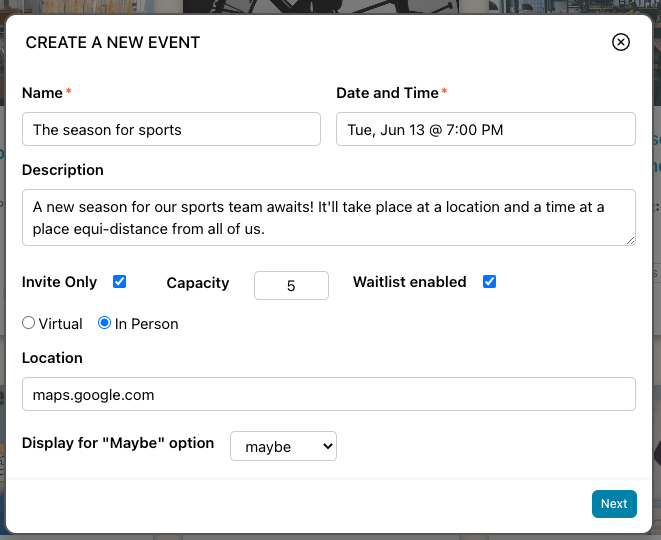Click the "Invite Only" label text
Viewport: 661px width, 540px height.
coord(59,282)
